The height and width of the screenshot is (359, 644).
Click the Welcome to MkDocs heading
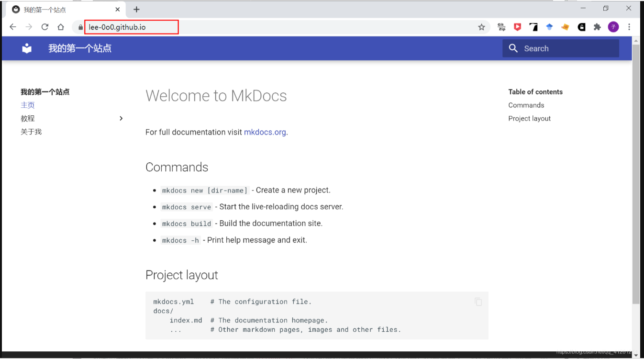[x=216, y=96]
